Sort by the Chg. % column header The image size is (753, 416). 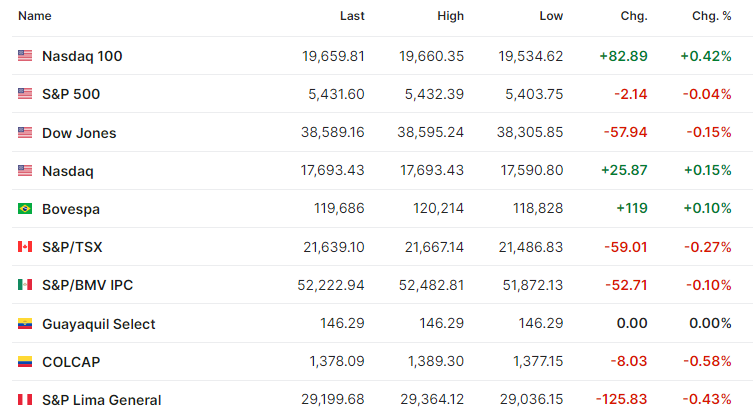pyautogui.click(x=712, y=16)
